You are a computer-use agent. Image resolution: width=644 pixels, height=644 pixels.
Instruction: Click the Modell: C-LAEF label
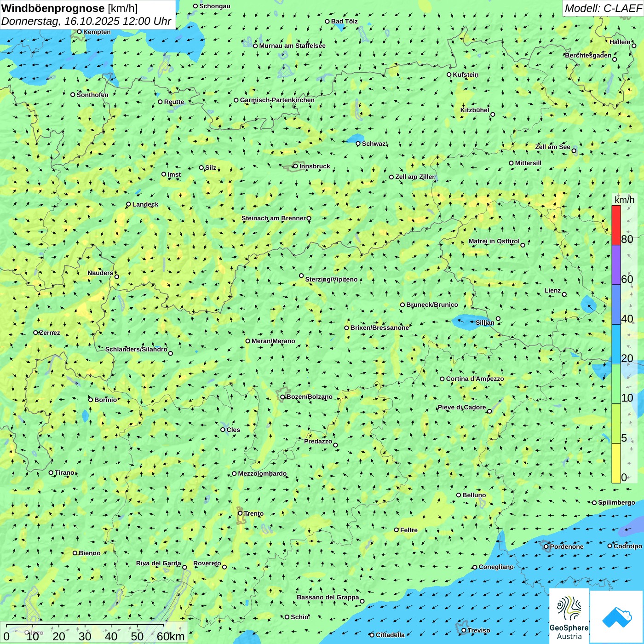tap(603, 8)
